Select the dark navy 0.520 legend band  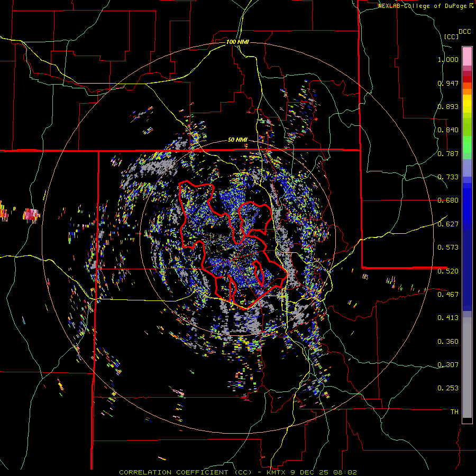tap(467, 271)
